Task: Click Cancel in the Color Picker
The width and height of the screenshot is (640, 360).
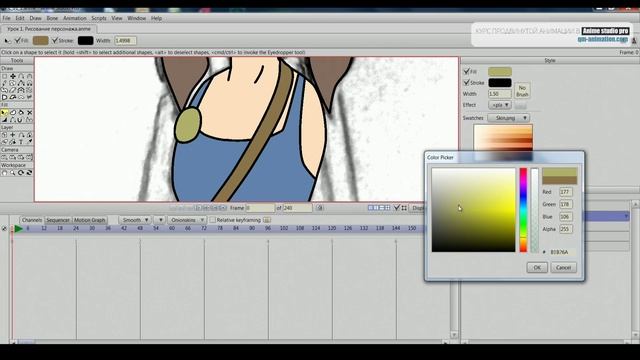Action: pyautogui.click(x=563, y=267)
